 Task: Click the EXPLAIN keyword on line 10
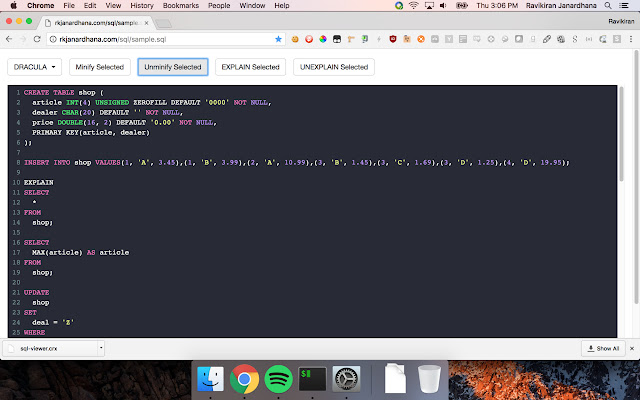pyautogui.click(x=39, y=182)
